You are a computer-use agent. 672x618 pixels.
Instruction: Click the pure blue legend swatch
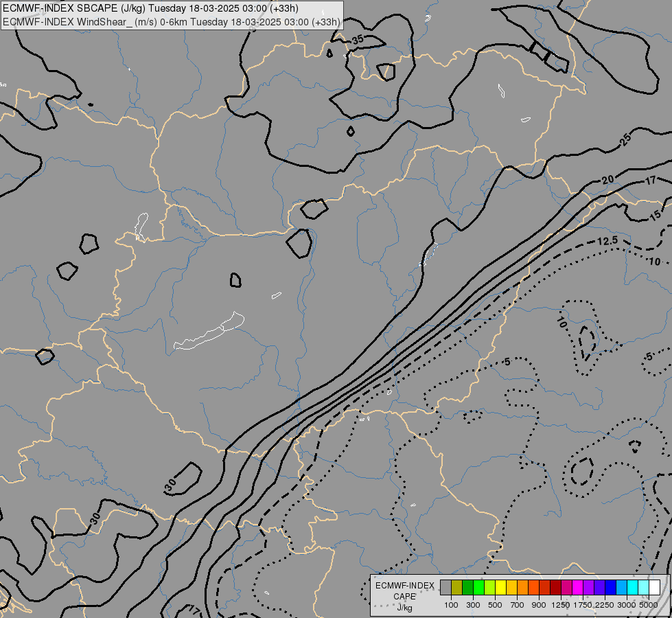(x=611, y=587)
